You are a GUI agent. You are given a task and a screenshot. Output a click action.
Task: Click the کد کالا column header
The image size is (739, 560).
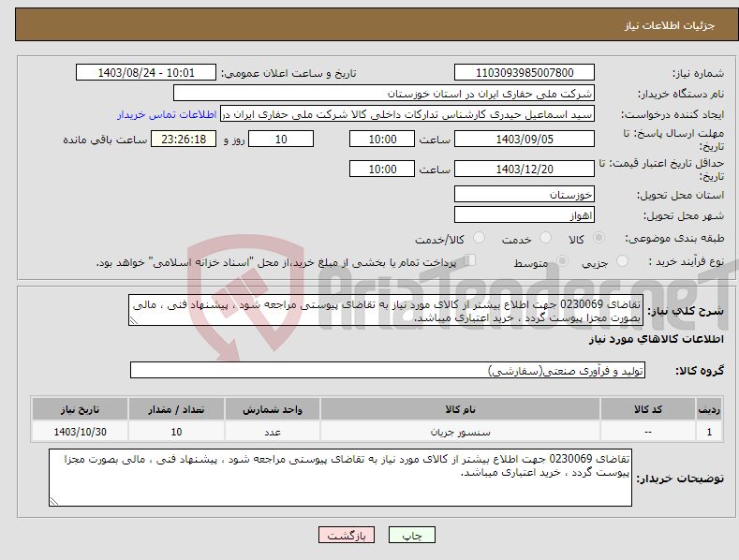click(x=648, y=409)
